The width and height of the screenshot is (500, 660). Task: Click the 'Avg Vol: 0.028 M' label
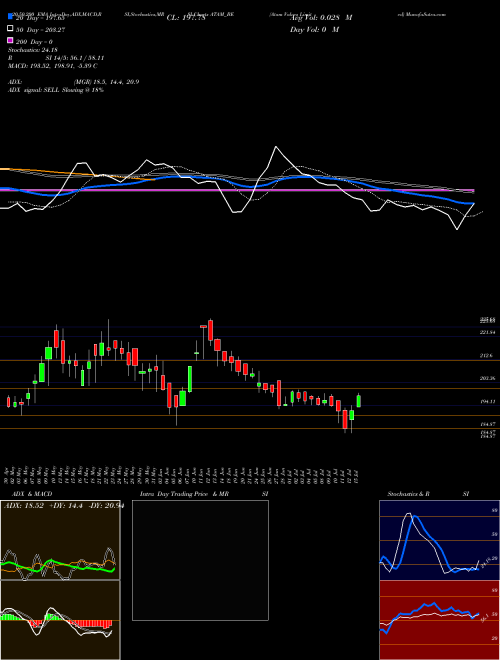[x=321, y=18]
